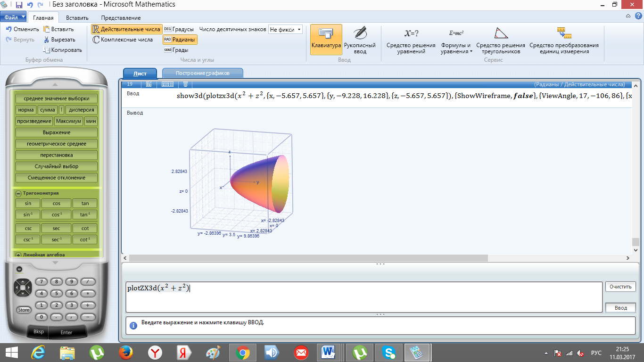Switch to the Построение графиков tab
This screenshot has height=362, width=644.
(203, 74)
